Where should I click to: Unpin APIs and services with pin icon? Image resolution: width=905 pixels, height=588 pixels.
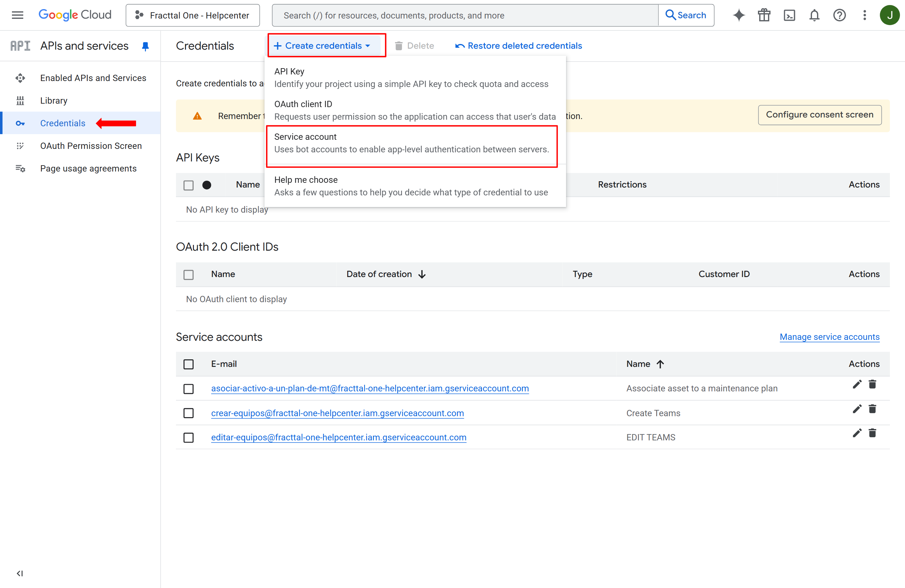[145, 46]
